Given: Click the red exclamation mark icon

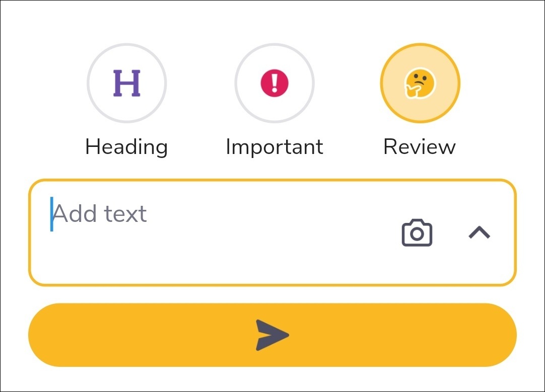Looking at the screenshot, I should pyautogui.click(x=275, y=83).
